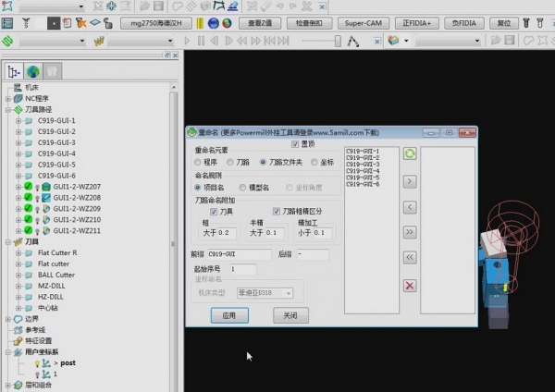555x392 pixels.
Task: Toggle light bulb for GUI1-2-WZ207 toolpath
Action: 37,187
